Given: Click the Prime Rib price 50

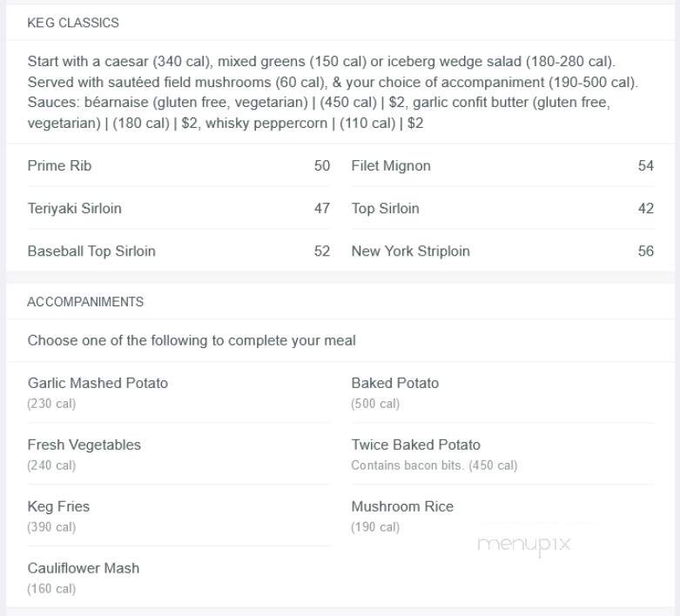Looking at the screenshot, I should point(322,165).
